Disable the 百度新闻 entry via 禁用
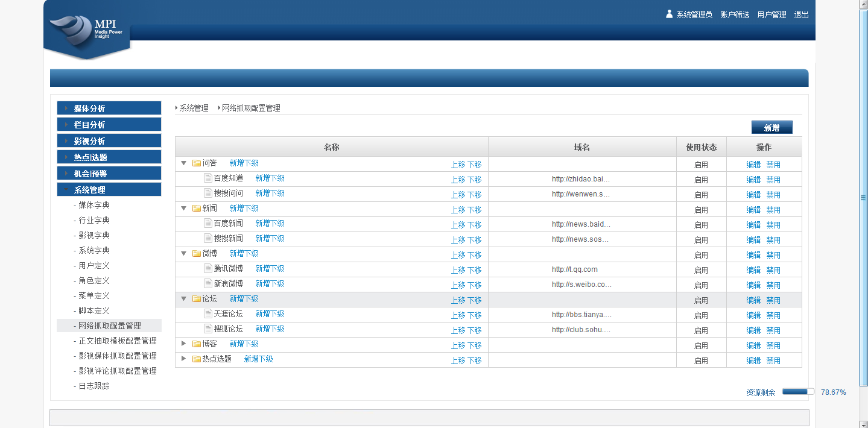This screenshot has width=868, height=428. click(x=773, y=225)
